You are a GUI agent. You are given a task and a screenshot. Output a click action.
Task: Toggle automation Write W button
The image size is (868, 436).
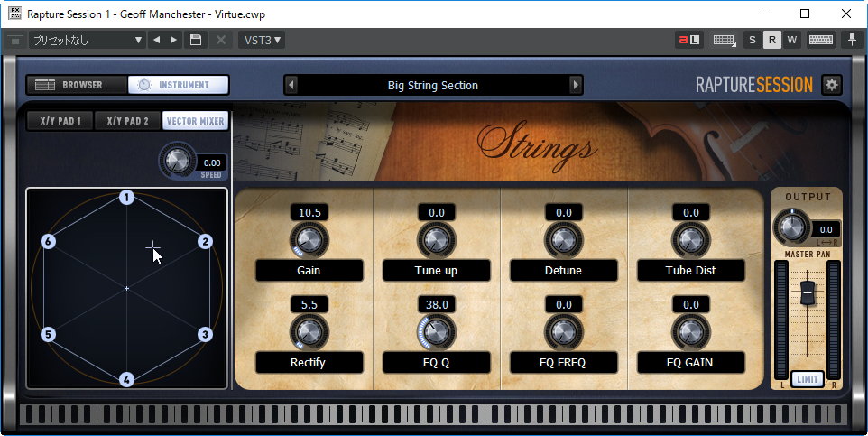click(791, 40)
